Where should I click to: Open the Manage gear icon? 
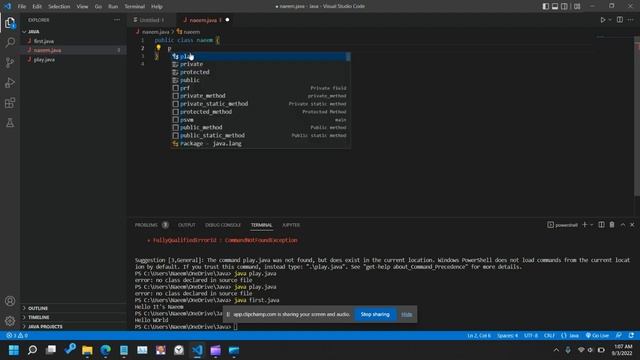10,321
